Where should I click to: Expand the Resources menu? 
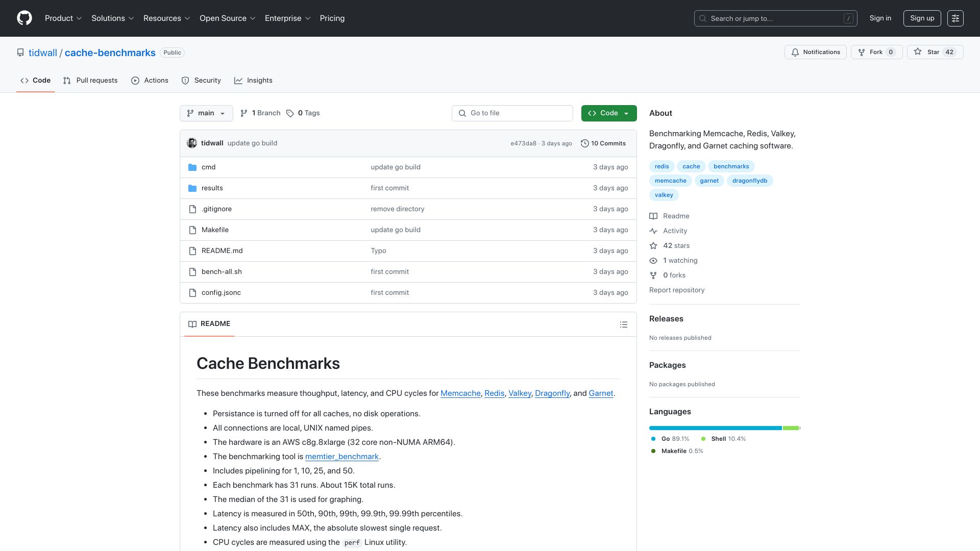click(x=166, y=18)
